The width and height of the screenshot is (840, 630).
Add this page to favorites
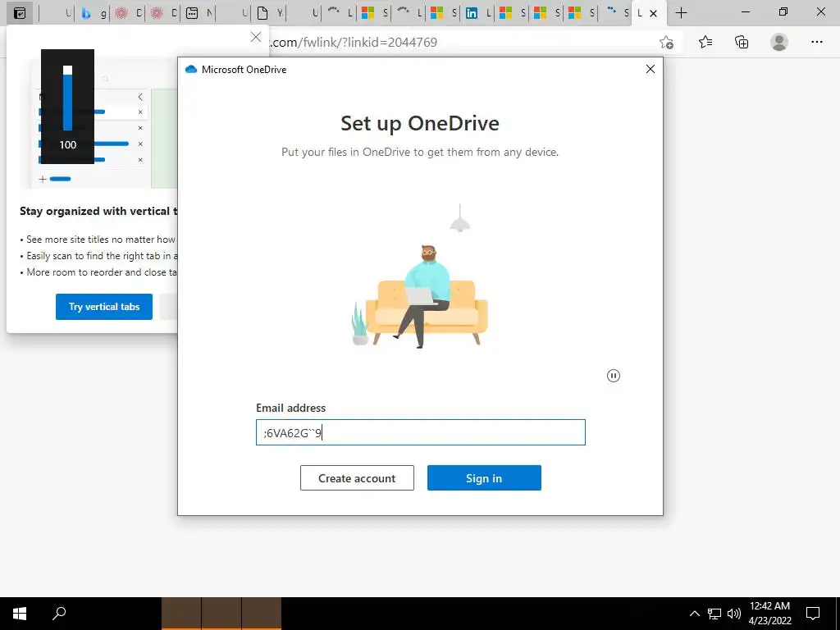666,43
